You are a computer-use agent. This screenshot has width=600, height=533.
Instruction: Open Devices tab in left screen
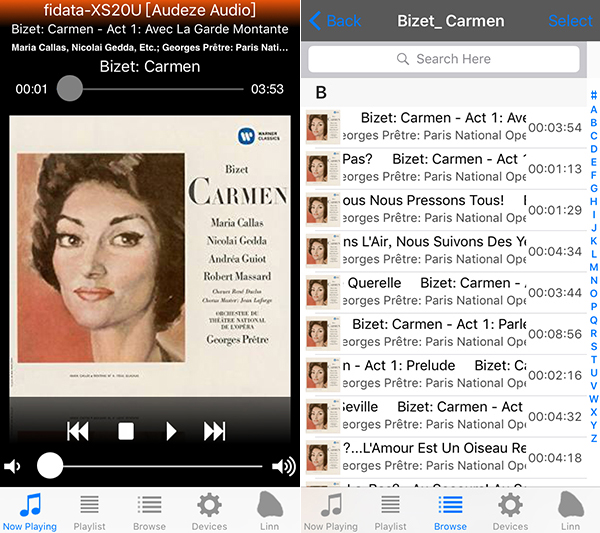(x=209, y=511)
